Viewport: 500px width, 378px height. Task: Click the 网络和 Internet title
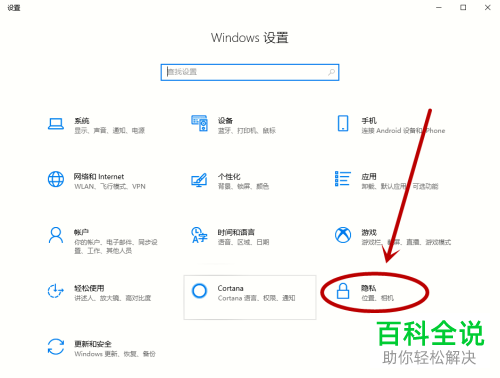[x=99, y=176]
